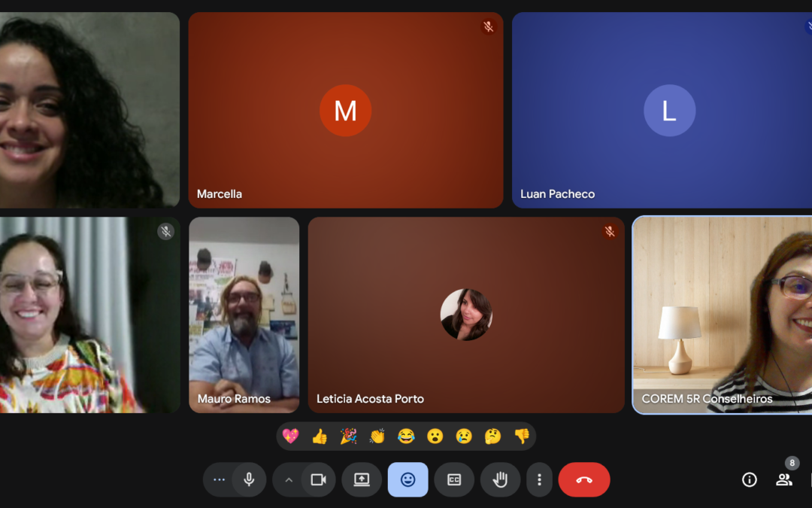Send the laughing with tears emoji reaction
Image resolution: width=812 pixels, height=508 pixels.
(x=406, y=437)
